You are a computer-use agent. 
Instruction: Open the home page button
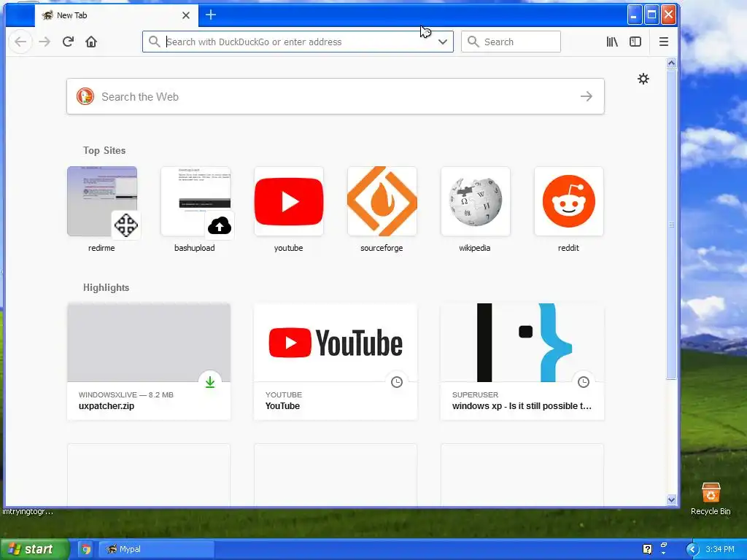(x=91, y=42)
